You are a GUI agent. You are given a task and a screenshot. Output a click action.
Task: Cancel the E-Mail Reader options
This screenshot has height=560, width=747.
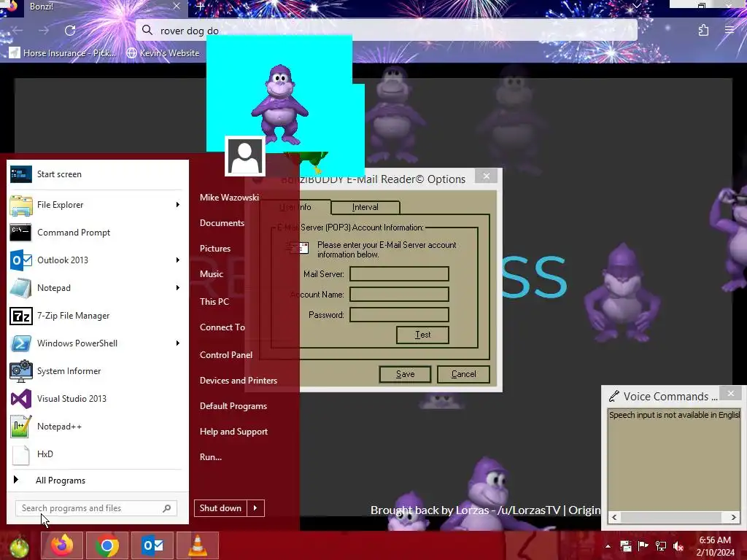(463, 374)
